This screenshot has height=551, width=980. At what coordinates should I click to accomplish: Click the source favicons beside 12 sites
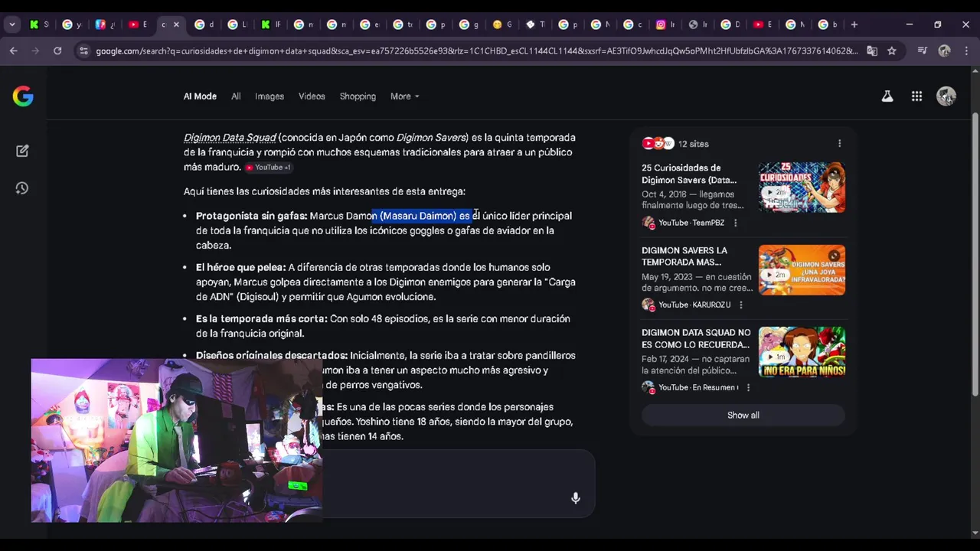point(658,144)
